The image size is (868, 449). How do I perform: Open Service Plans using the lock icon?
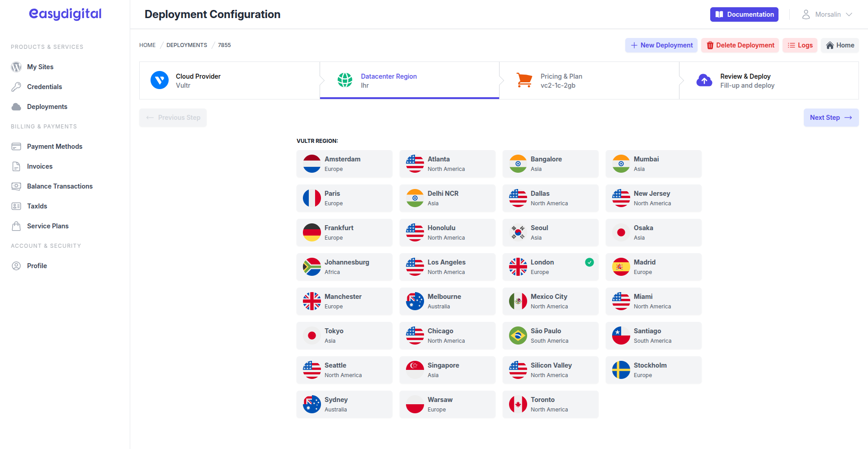click(16, 226)
